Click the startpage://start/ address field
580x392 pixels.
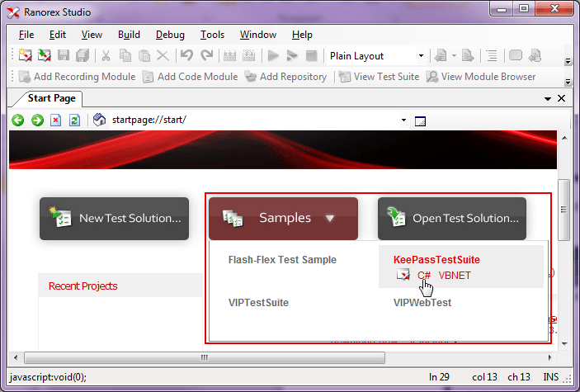click(x=254, y=120)
